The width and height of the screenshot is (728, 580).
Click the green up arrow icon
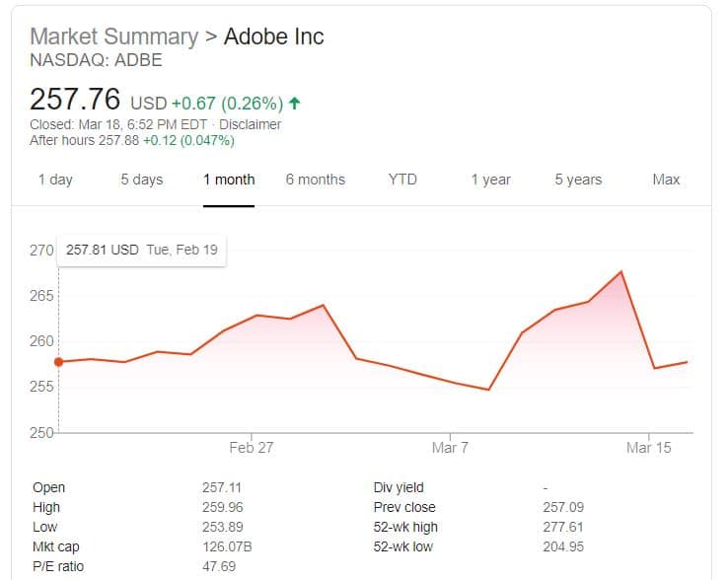point(294,103)
